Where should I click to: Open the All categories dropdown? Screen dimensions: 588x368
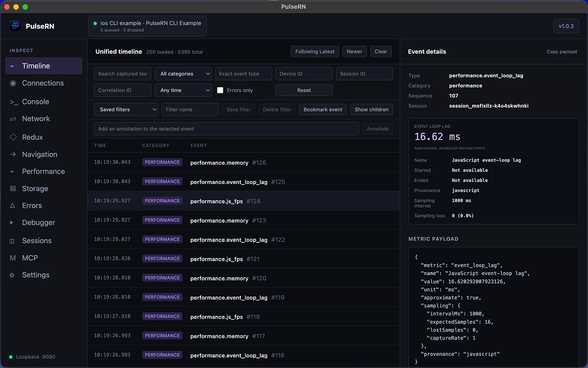tap(183, 74)
